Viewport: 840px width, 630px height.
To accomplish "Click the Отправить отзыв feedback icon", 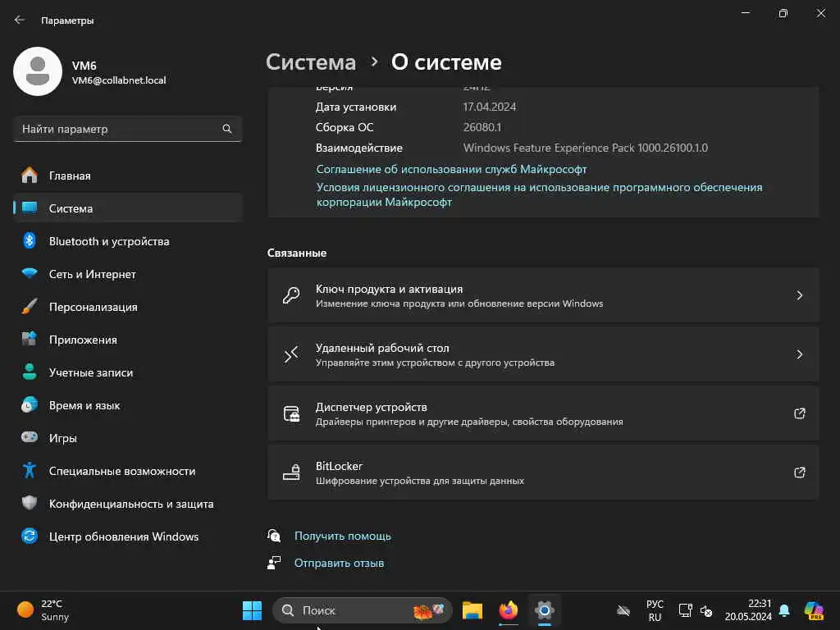I will [x=274, y=563].
